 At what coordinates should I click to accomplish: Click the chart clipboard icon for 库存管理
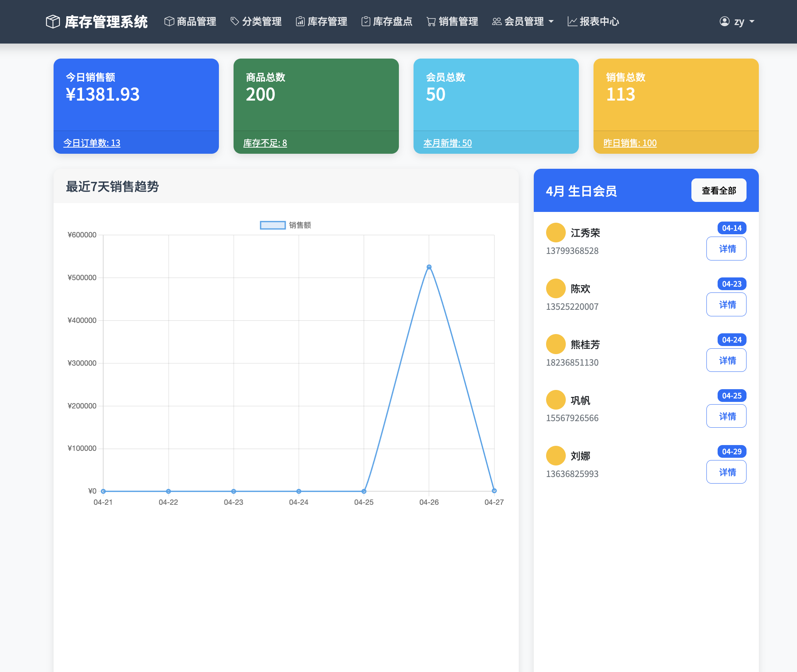(300, 22)
